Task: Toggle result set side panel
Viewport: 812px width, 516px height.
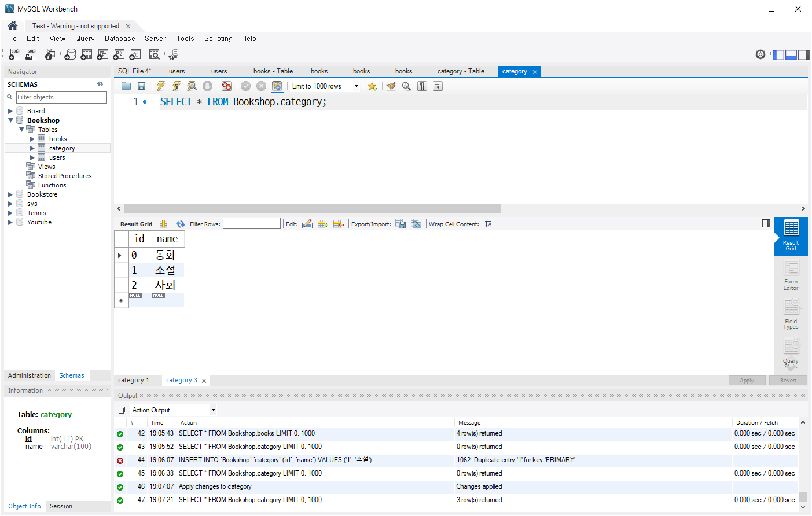Action: coord(766,223)
